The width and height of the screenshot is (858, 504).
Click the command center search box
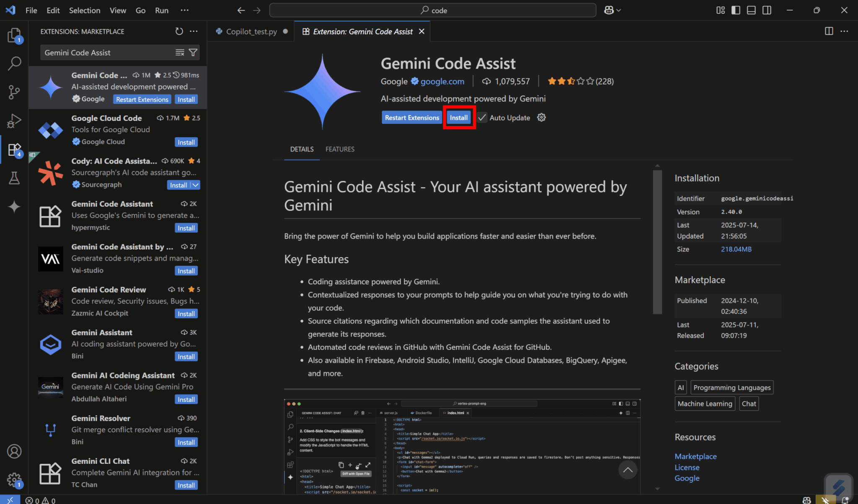(433, 10)
